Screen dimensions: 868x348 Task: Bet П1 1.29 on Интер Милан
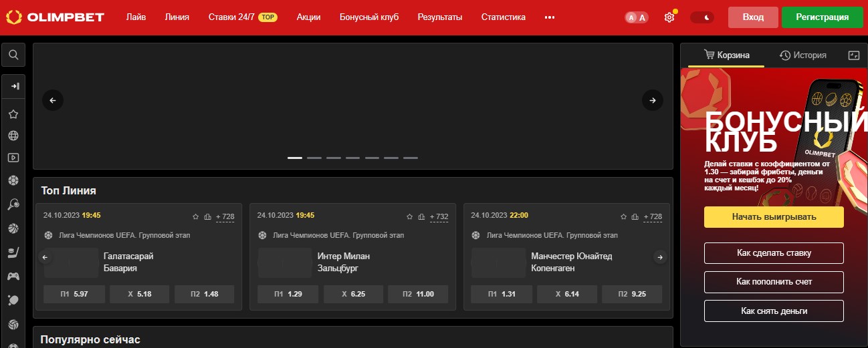click(288, 294)
